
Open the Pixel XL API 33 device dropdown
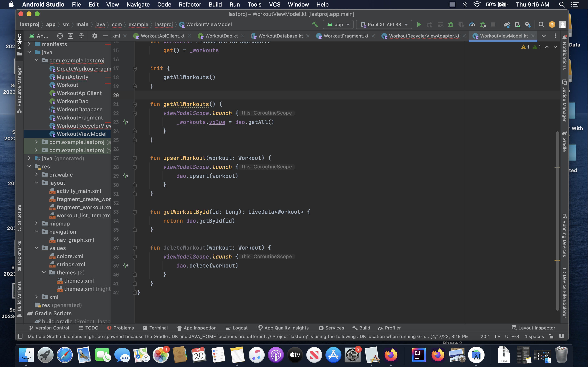384,24
